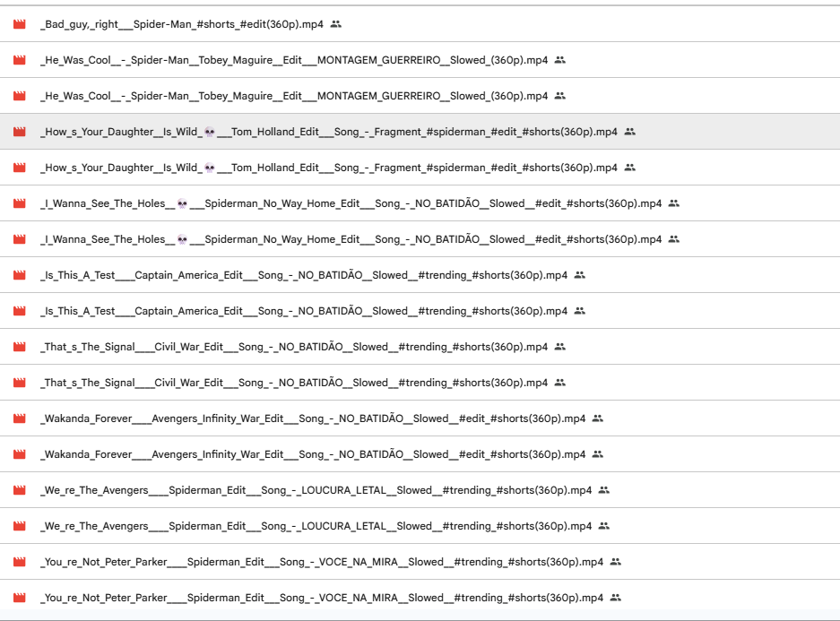The height and width of the screenshot is (621, 840).
Task: Click the shared icon on the second _Is_This_A_Test row
Action: coord(580,311)
